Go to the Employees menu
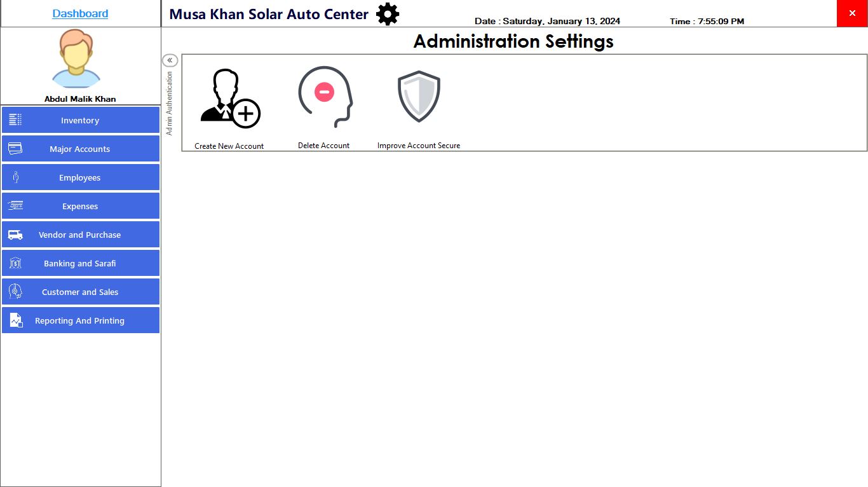The image size is (868, 487). [80, 177]
